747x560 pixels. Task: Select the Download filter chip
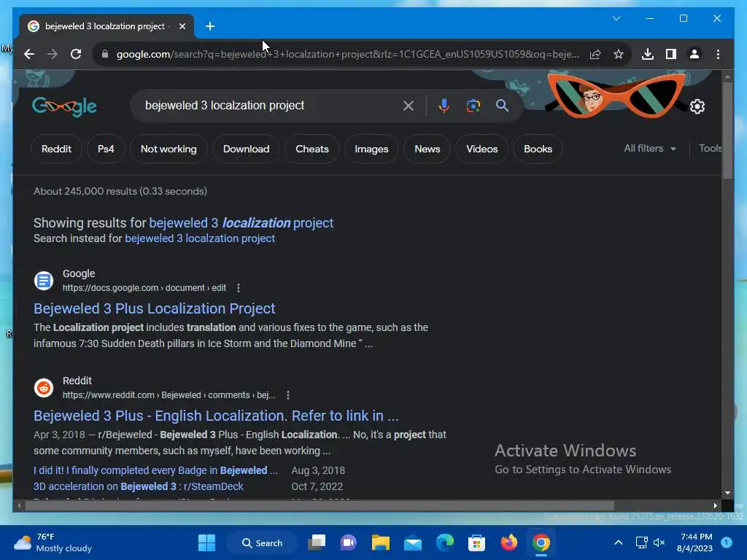tap(247, 149)
